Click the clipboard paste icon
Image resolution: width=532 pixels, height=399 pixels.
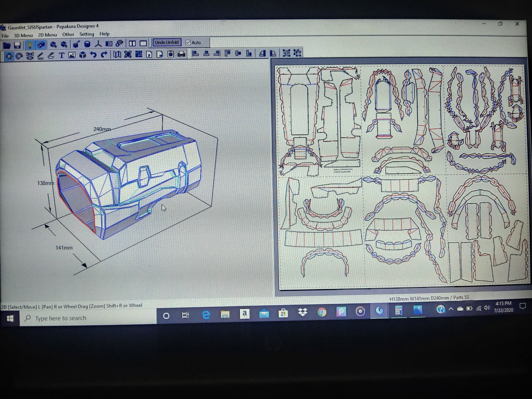[x=170, y=54]
